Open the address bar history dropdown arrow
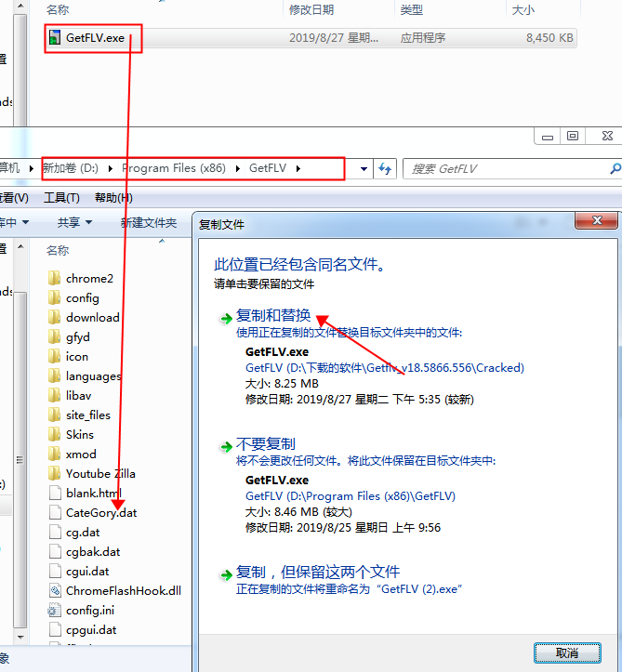This screenshot has width=622, height=672. click(364, 168)
